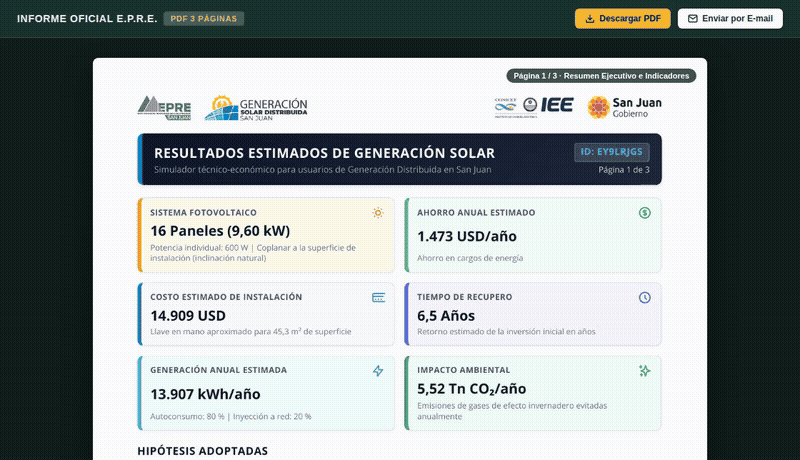Click the Llave en mano aproximado text
The image size is (800, 460).
click(251, 331)
